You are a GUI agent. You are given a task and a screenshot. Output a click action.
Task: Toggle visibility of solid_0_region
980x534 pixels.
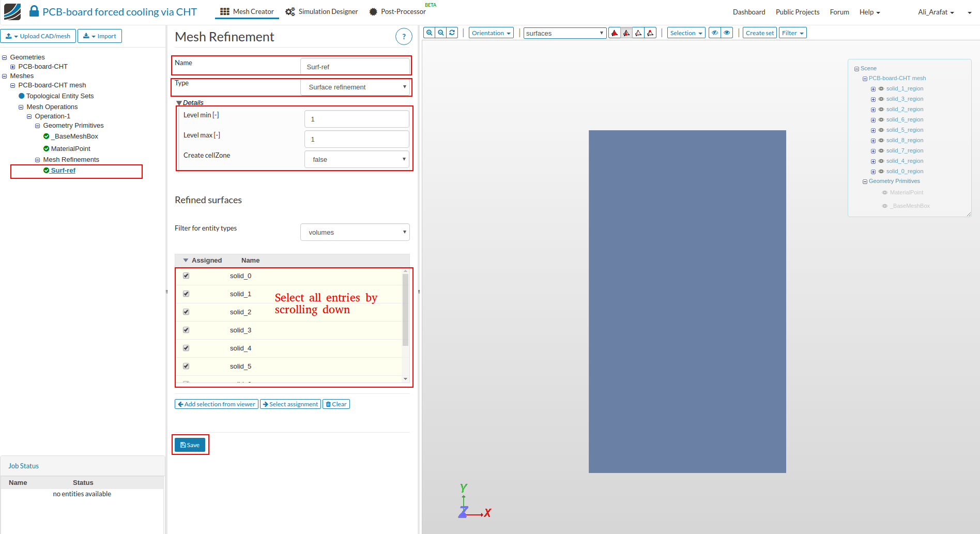pyautogui.click(x=881, y=172)
